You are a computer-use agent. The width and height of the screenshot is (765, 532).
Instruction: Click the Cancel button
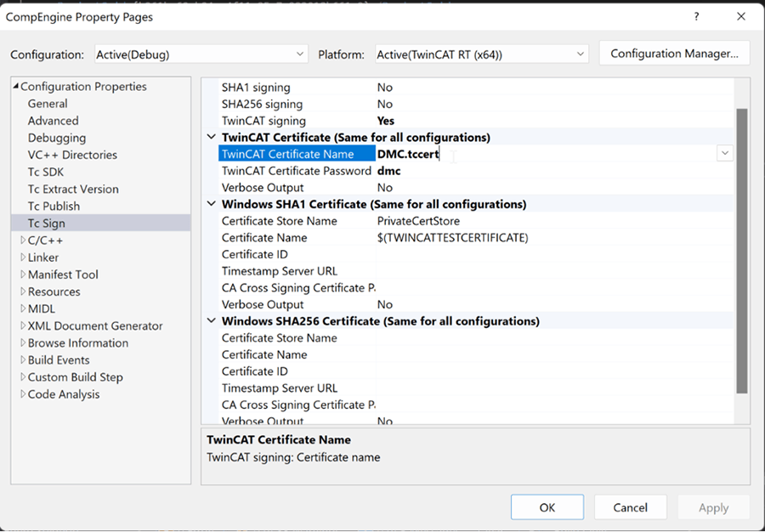tap(631, 507)
